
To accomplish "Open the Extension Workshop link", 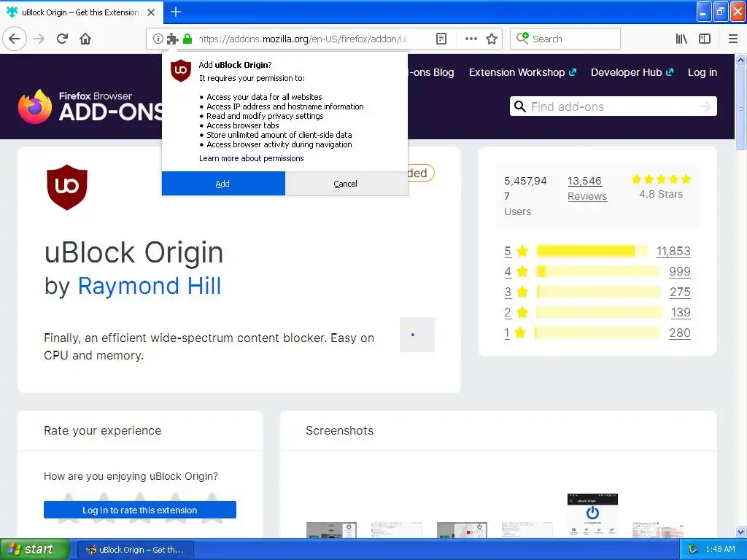I will click(x=522, y=72).
